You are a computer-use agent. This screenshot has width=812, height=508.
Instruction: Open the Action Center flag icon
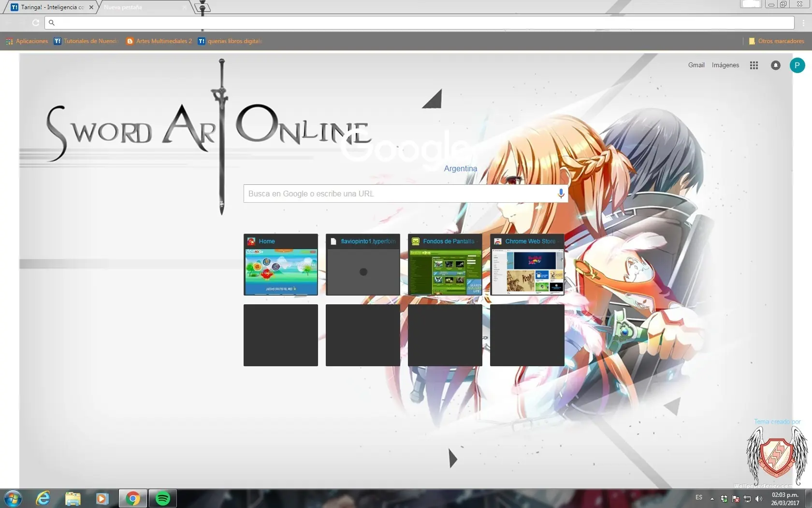pos(735,498)
